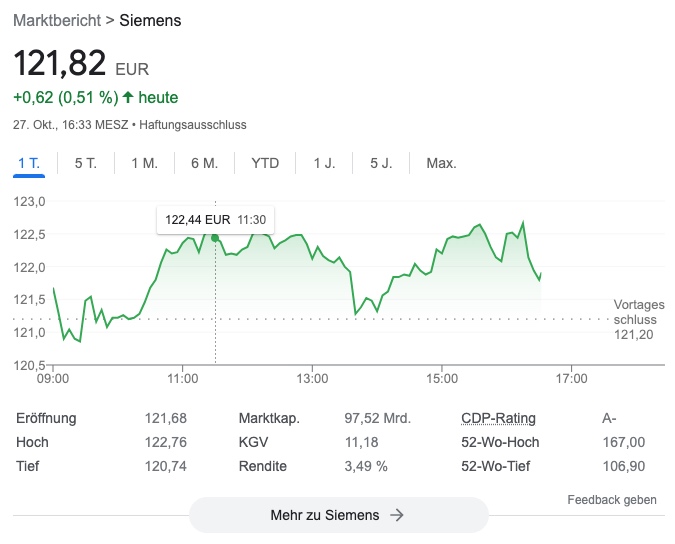This screenshot has width=675, height=544.
Task: Select the YTD chart range
Action: pyautogui.click(x=265, y=163)
